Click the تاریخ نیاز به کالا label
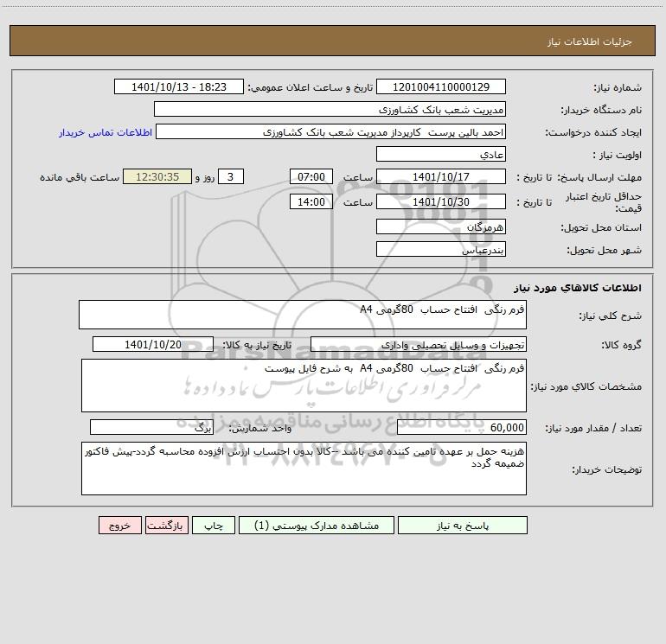 point(257,345)
